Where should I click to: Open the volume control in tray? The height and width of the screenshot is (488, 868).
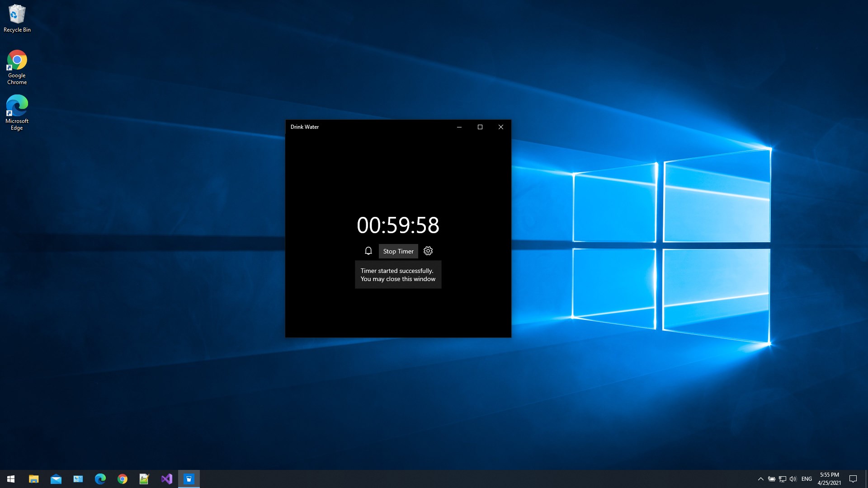[793, 479]
